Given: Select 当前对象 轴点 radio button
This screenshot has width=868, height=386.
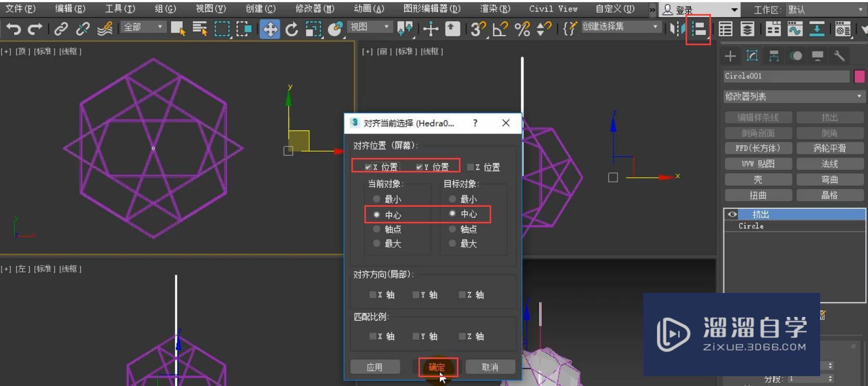Looking at the screenshot, I should click(376, 229).
